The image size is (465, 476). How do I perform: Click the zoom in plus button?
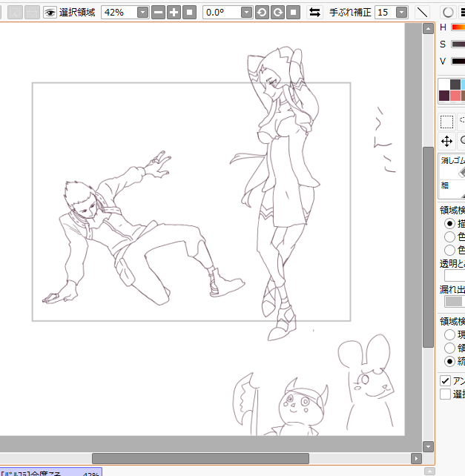point(174,13)
